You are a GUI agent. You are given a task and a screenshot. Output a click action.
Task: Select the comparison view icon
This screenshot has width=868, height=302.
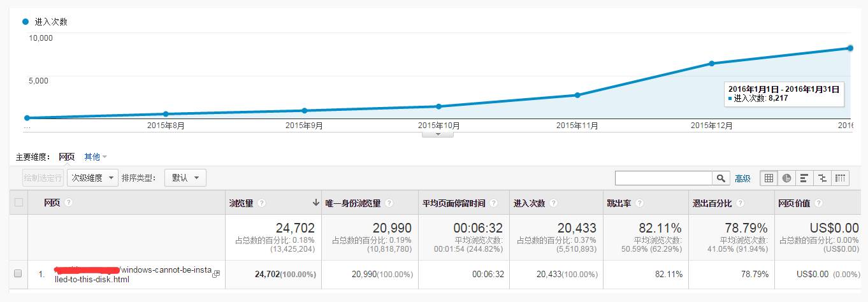point(822,178)
